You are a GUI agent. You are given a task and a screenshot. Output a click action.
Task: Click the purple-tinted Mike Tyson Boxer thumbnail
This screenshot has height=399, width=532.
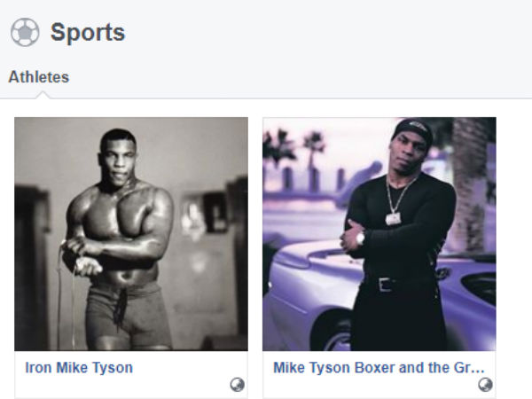tap(379, 233)
